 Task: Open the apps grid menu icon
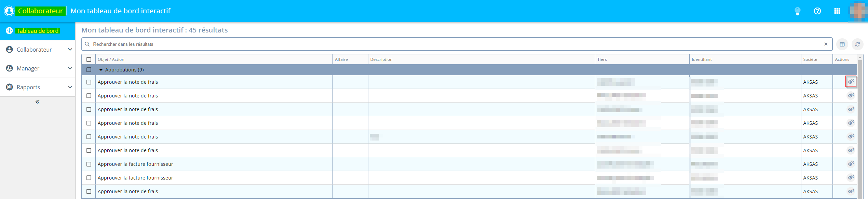[x=837, y=11]
